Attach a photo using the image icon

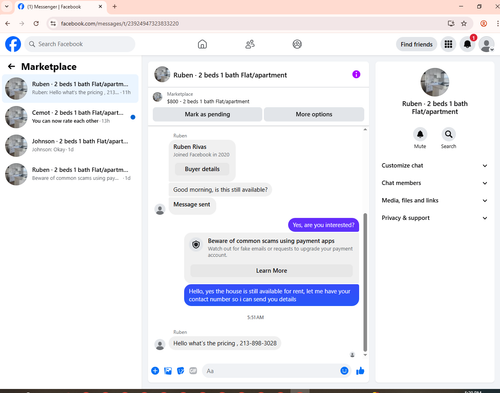tap(168, 371)
